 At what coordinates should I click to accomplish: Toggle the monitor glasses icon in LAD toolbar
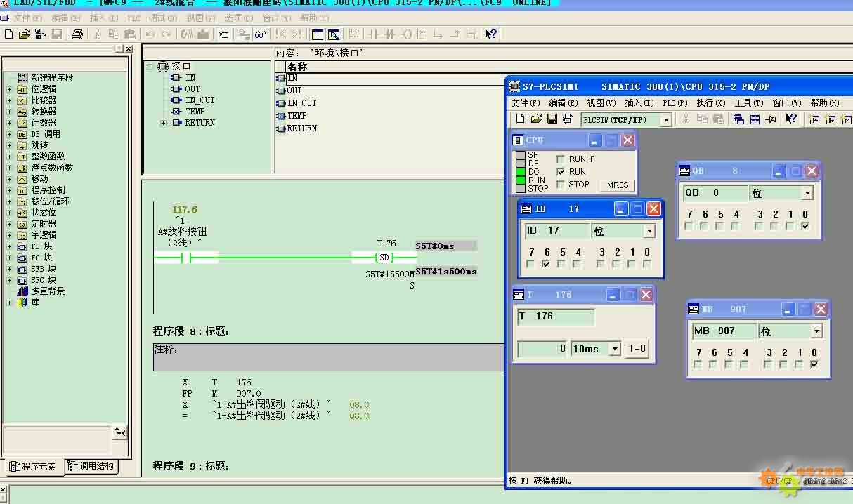260,34
